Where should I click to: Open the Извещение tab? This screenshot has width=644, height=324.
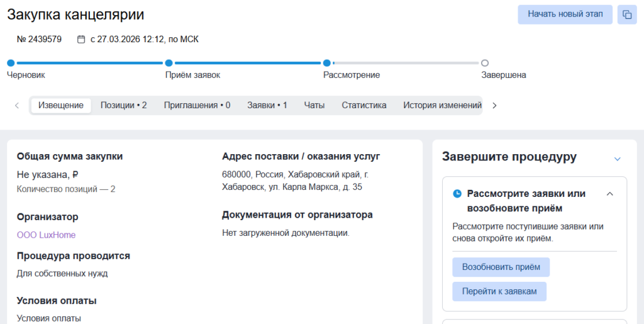tap(61, 105)
